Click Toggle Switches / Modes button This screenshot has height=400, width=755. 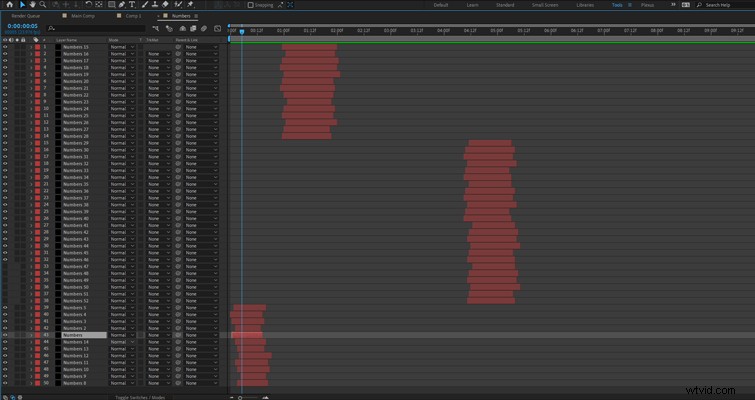140,398
